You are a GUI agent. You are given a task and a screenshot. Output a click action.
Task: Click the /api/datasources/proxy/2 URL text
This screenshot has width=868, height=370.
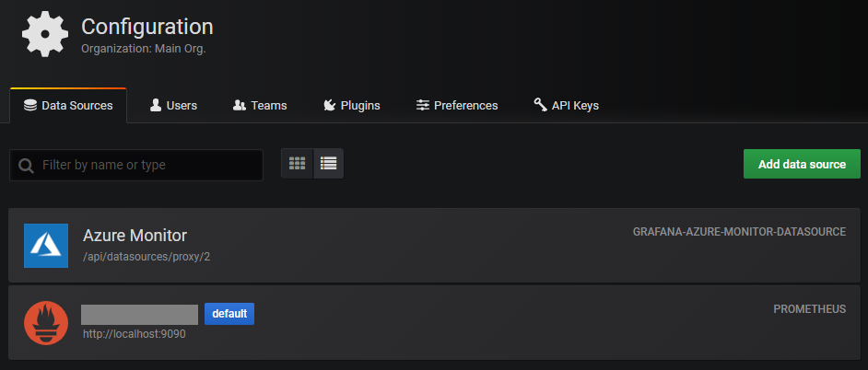click(x=147, y=257)
